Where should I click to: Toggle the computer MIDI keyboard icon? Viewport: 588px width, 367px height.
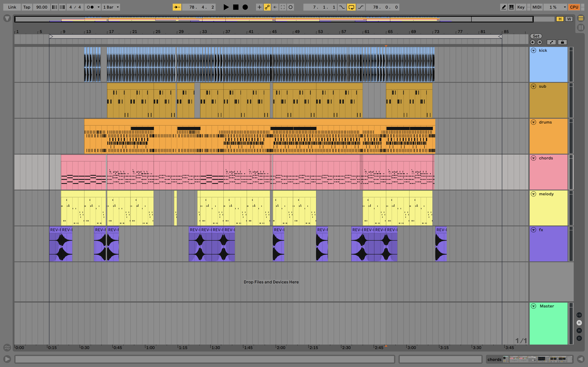click(x=511, y=7)
